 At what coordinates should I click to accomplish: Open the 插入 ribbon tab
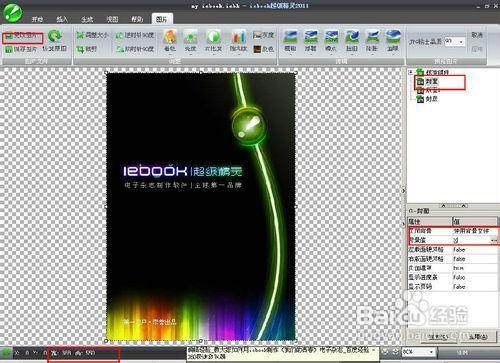[x=62, y=19]
